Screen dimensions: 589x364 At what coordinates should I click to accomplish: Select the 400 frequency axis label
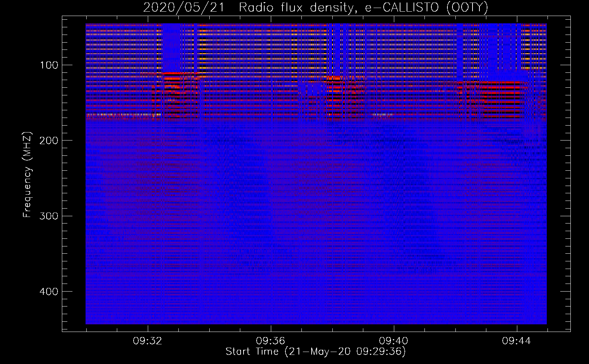pyautogui.click(x=49, y=292)
